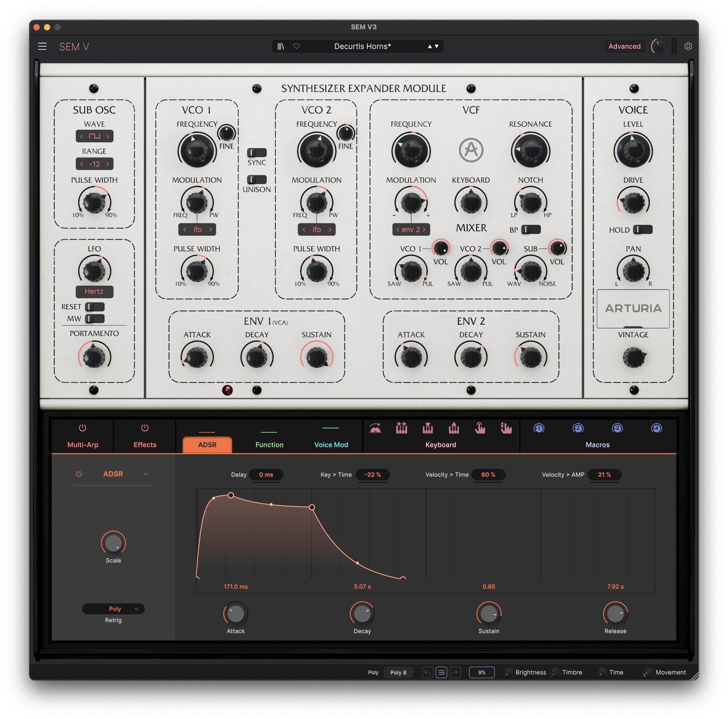Switch to the Voice Mod tab

331,444
